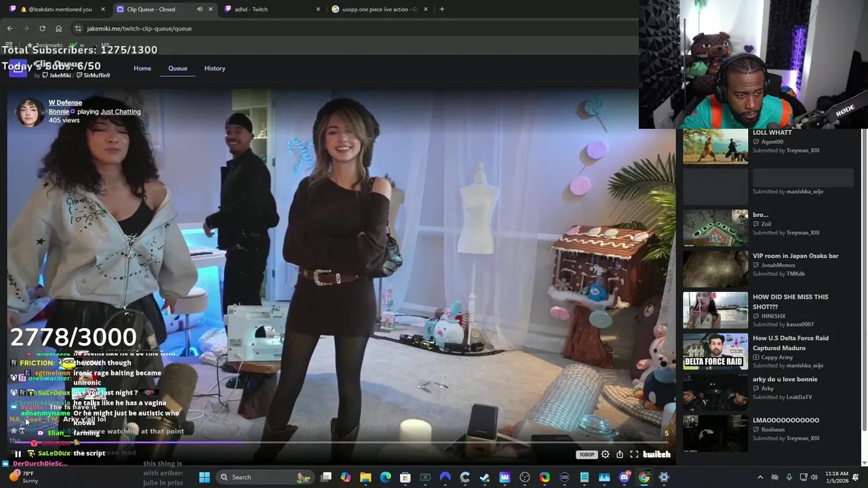The height and width of the screenshot is (488, 868).
Task: Open OBS Studio from the taskbar
Action: [x=525, y=477]
